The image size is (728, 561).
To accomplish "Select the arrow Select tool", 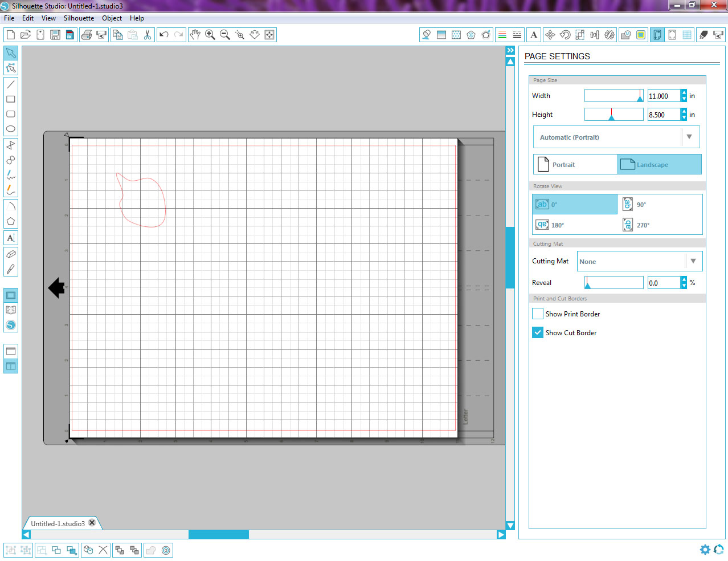I will click(x=11, y=53).
